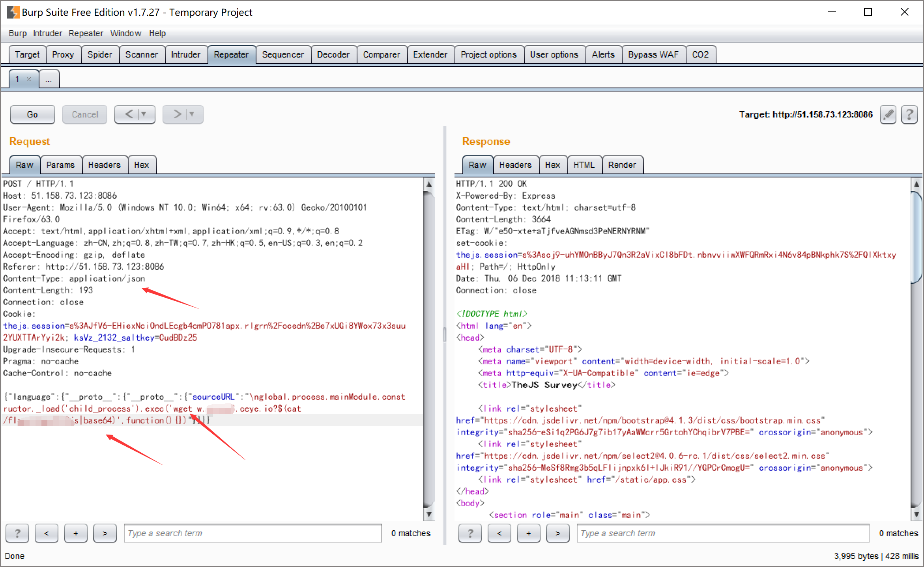Open Repeater help question-mark icon beside target

tap(909, 115)
